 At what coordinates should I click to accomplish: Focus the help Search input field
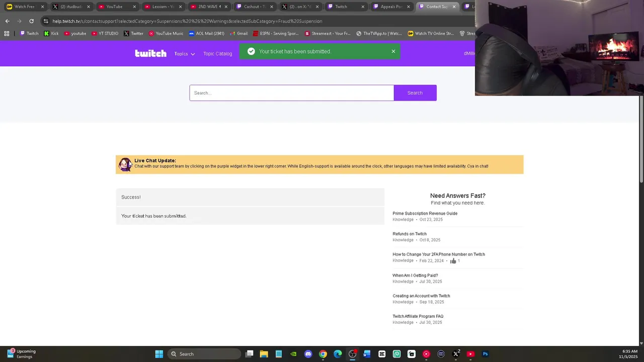[292, 93]
